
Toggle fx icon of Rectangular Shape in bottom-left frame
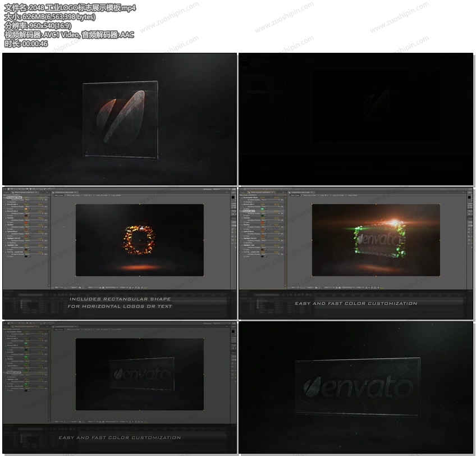(x=6, y=331)
